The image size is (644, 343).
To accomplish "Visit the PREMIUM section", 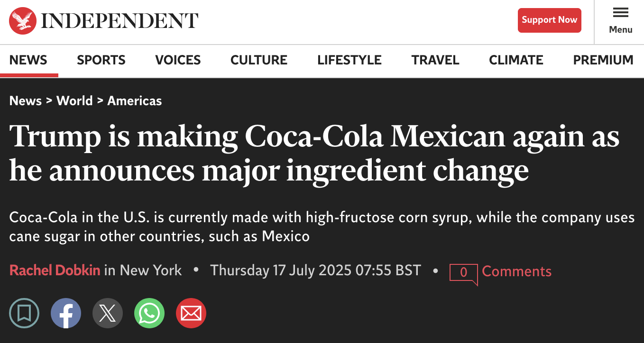I will tap(603, 60).
